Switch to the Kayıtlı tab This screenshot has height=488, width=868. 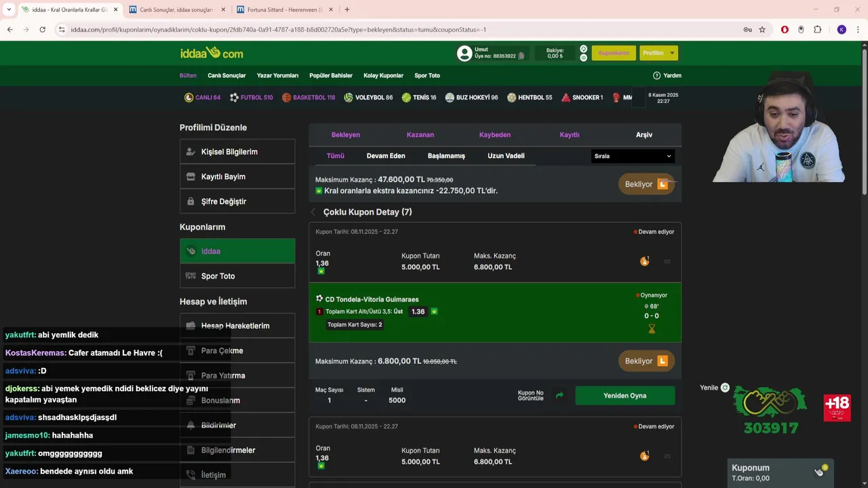570,135
